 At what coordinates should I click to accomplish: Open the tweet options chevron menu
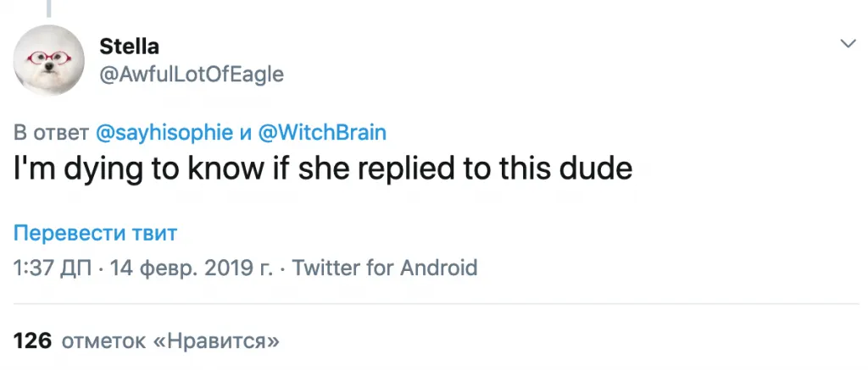pos(848,43)
